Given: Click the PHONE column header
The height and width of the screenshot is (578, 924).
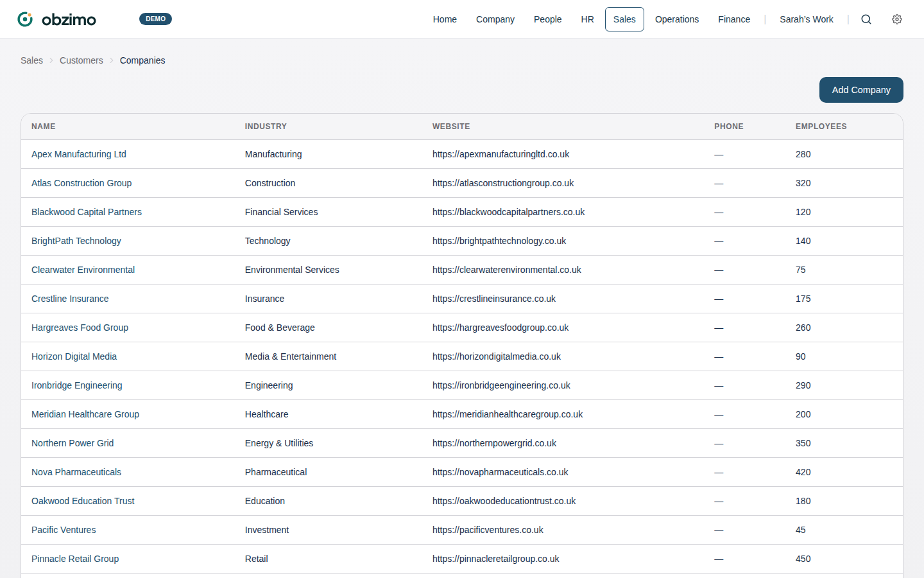Looking at the screenshot, I should click(729, 127).
